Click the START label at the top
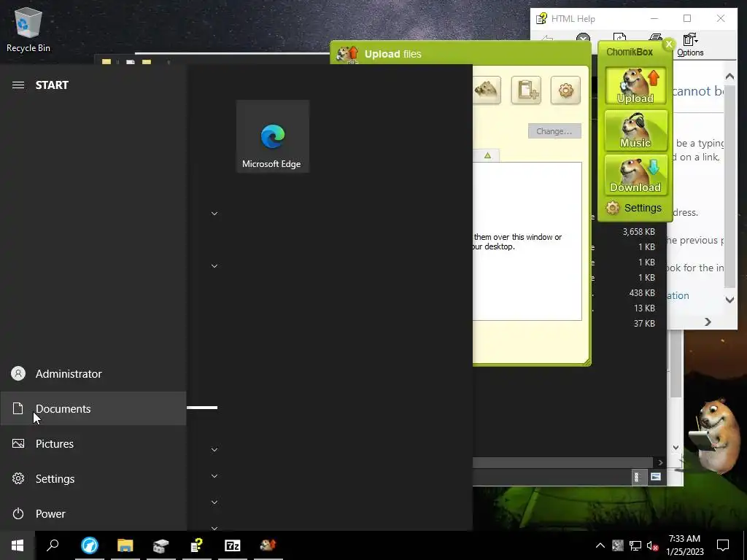 (x=52, y=85)
